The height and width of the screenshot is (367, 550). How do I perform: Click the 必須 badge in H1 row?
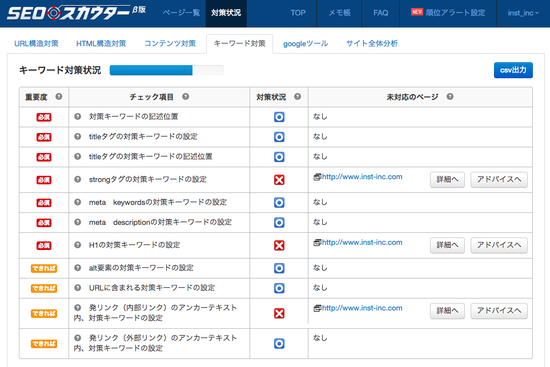tap(44, 246)
